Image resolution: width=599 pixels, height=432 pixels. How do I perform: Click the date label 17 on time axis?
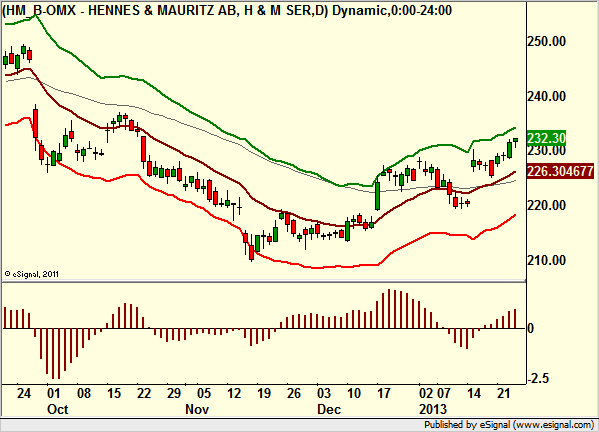(384, 393)
